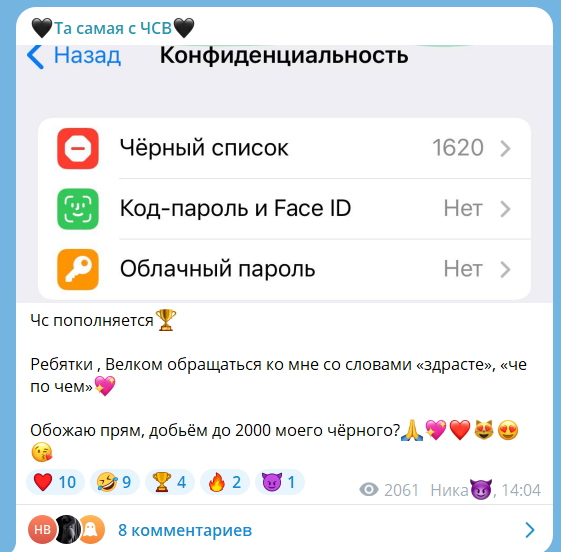This screenshot has height=552, width=561.
Task: Open the channel name Та самая с ЧСВ
Action: [x=113, y=28]
